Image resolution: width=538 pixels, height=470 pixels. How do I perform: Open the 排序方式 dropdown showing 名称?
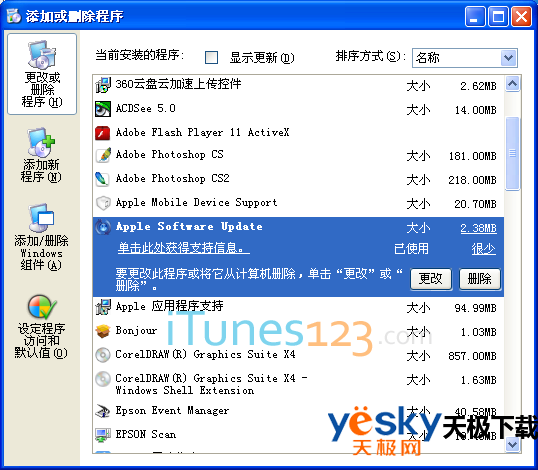[x=465, y=58]
